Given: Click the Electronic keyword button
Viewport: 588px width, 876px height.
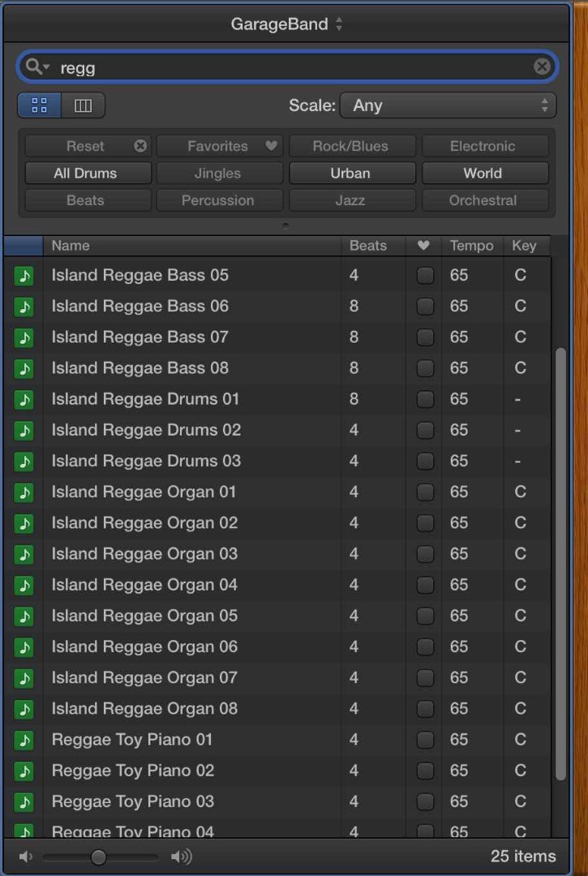Looking at the screenshot, I should pos(485,146).
